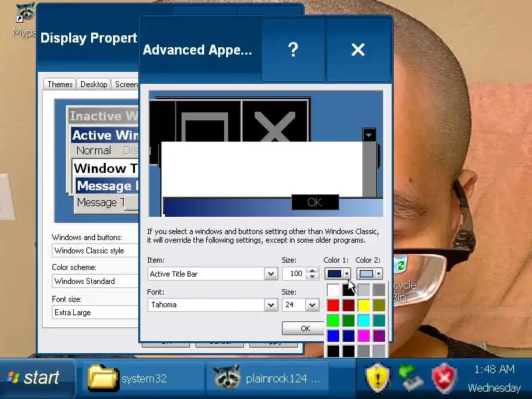Click the red security alert shield tray icon
This screenshot has height=399, width=532.
444,378
